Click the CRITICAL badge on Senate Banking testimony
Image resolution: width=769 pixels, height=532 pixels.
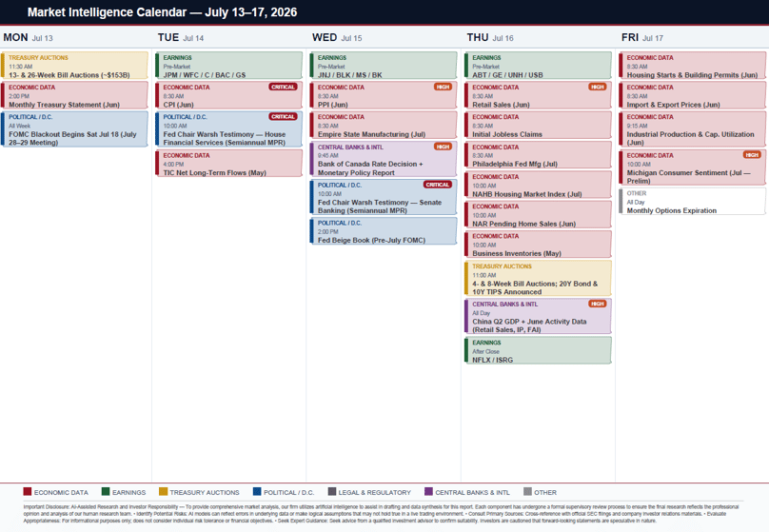(438, 185)
